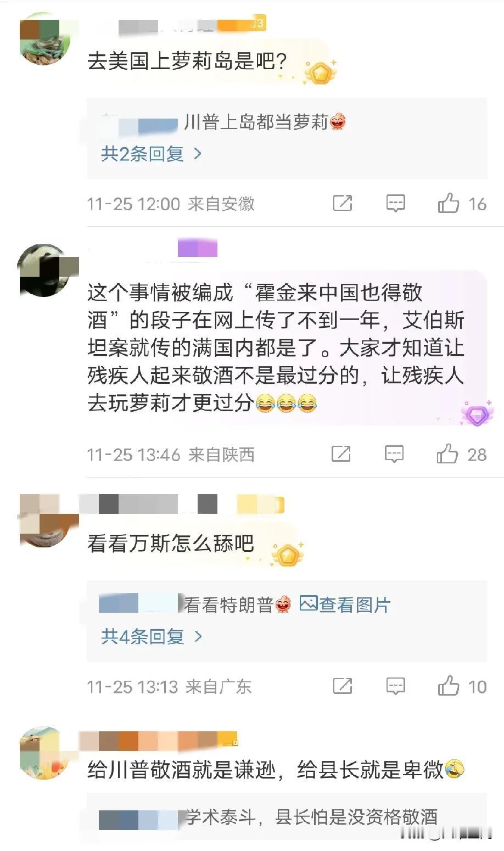Open reply bubble icon on Anhui comment
504x851 pixels.
pos(395,204)
